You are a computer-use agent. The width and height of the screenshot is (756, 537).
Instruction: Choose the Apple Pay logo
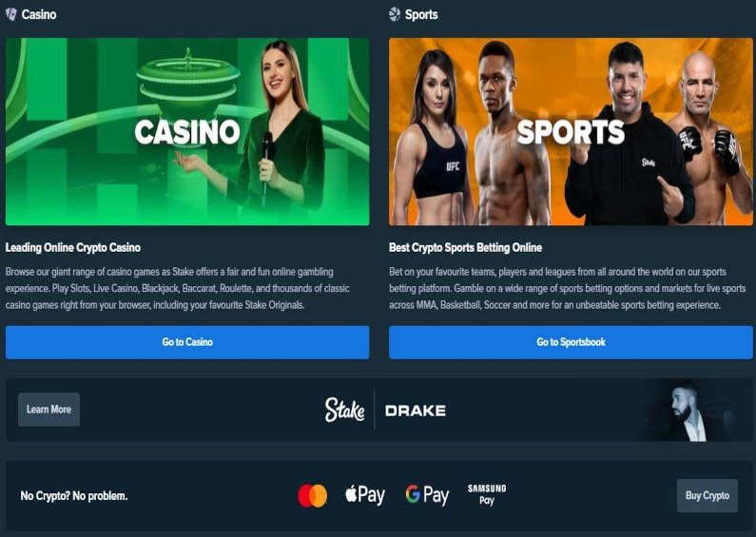(x=365, y=495)
